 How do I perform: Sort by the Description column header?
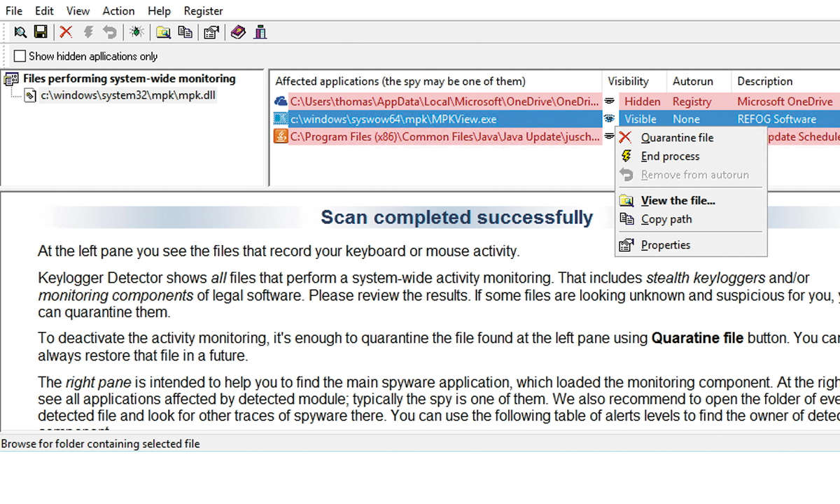(x=785, y=81)
